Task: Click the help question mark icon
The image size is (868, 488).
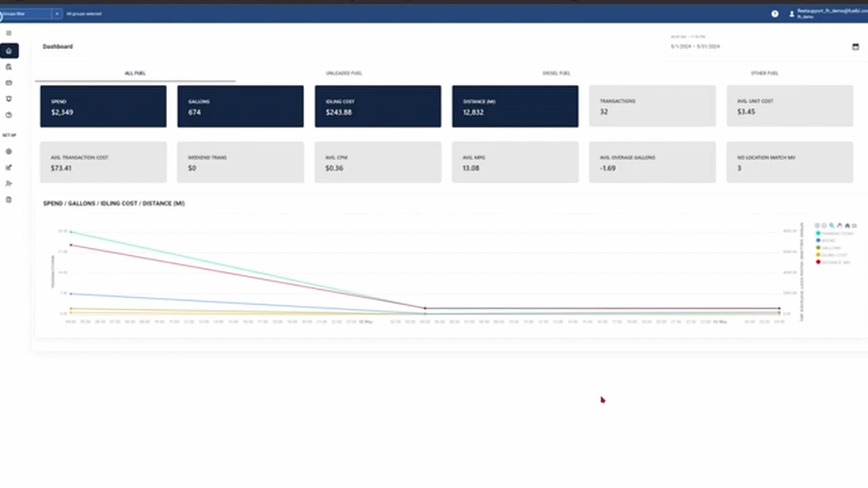Action: 775,14
